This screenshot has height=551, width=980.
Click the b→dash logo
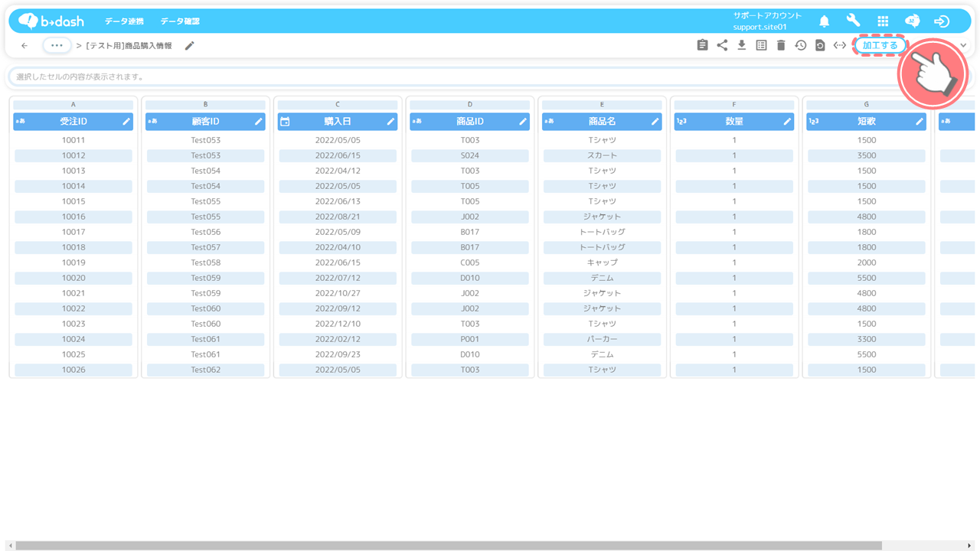pyautogui.click(x=51, y=21)
